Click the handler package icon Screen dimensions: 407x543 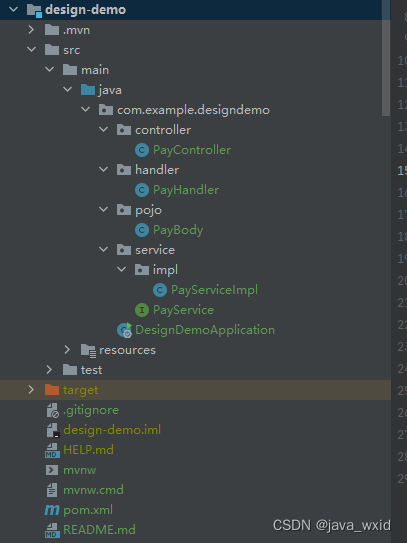pos(124,170)
